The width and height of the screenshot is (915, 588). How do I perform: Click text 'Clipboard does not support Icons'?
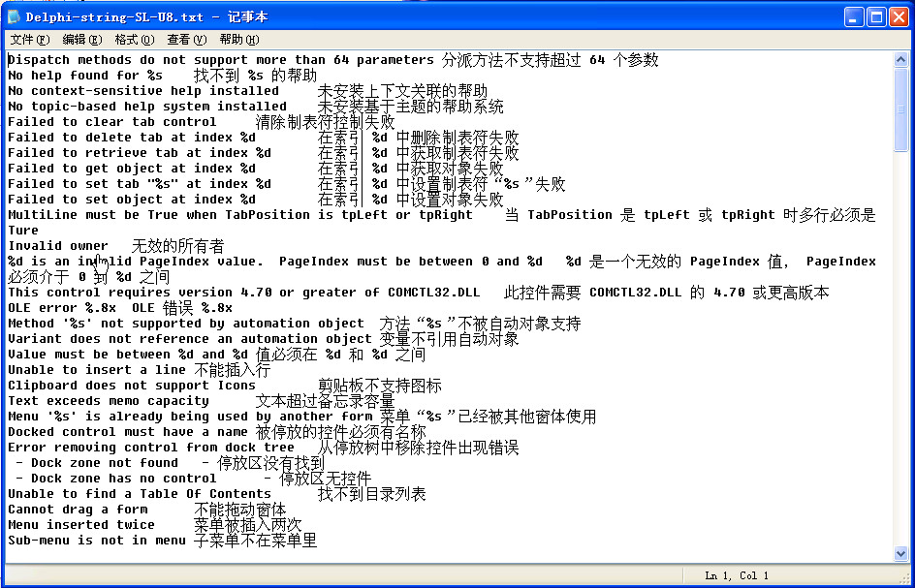click(132, 386)
